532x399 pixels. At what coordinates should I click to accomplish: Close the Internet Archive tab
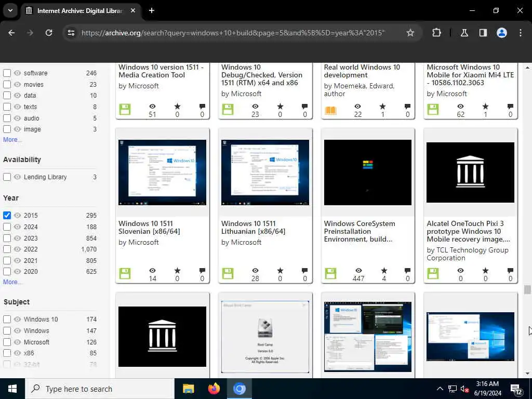point(133,10)
